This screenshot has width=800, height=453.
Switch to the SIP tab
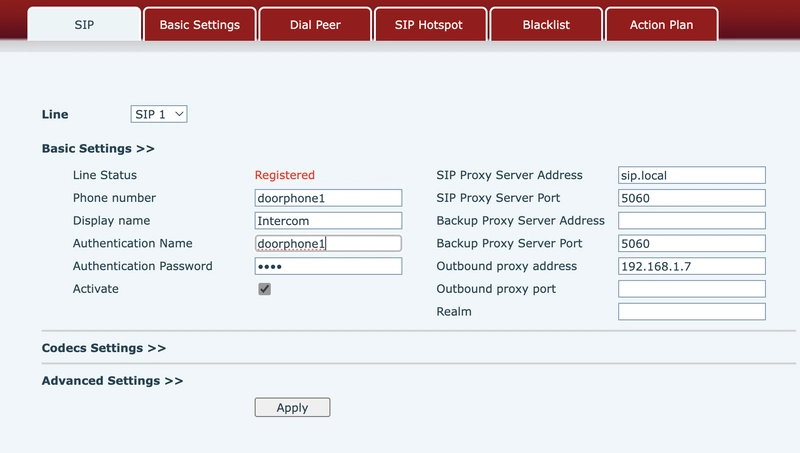(x=84, y=24)
